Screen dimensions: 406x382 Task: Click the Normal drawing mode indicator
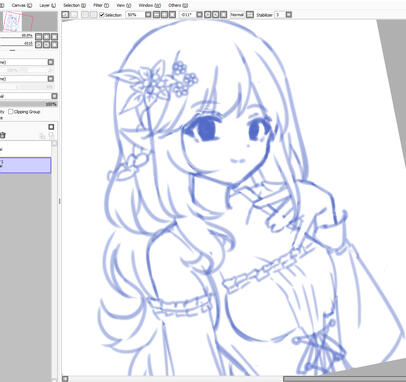[x=237, y=15]
